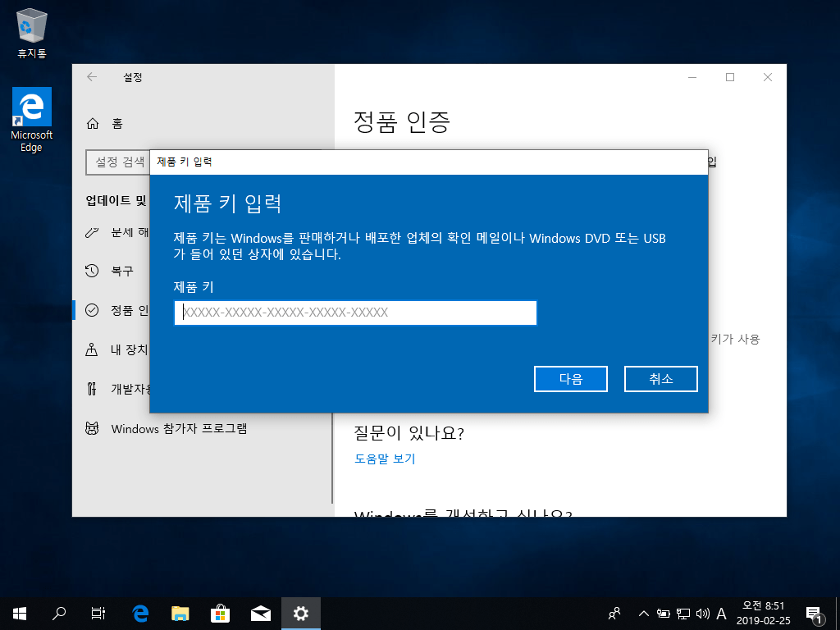
Task: Minimize the Settings window
Action: point(692,77)
